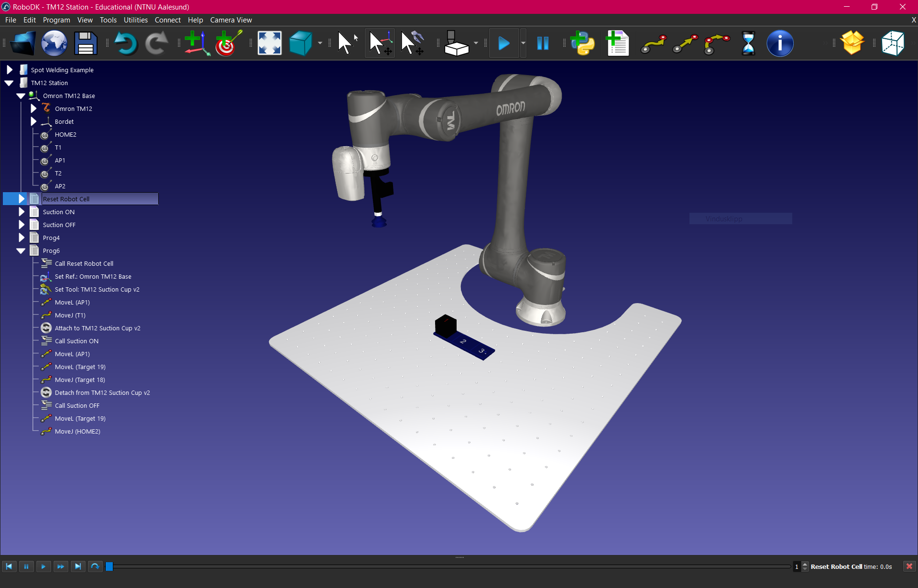Screen dimensions: 918x588
Task: Click the Fit all view icon
Action: click(x=269, y=44)
